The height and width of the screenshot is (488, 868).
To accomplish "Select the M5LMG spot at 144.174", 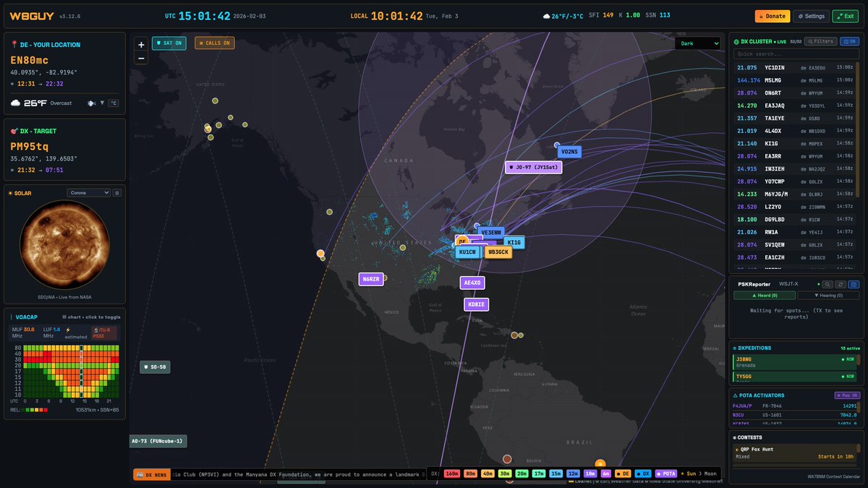I will [x=794, y=80].
